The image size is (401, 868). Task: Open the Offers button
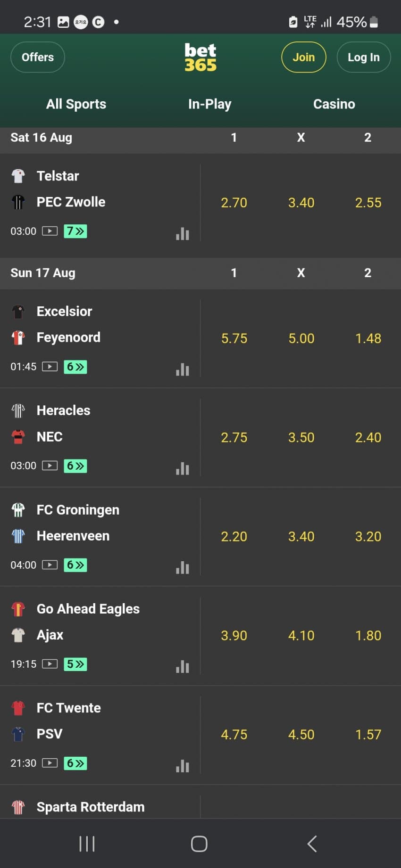point(38,57)
